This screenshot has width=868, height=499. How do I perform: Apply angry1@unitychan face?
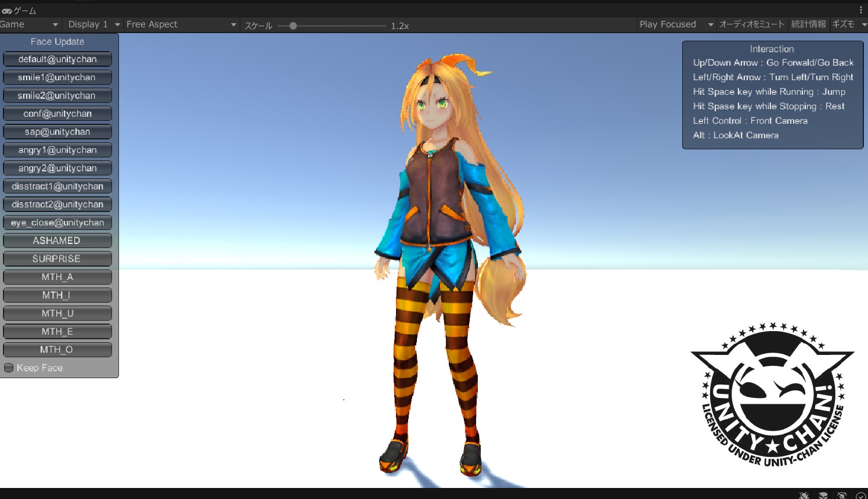[x=57, y=150]
